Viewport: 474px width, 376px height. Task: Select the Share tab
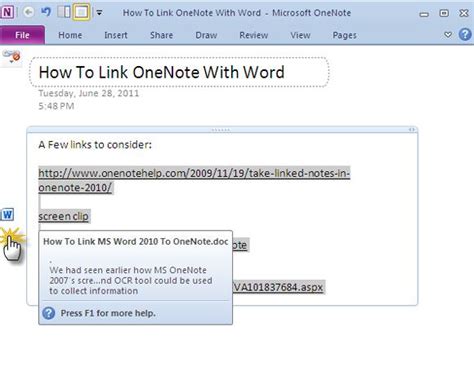coord(161,35)
